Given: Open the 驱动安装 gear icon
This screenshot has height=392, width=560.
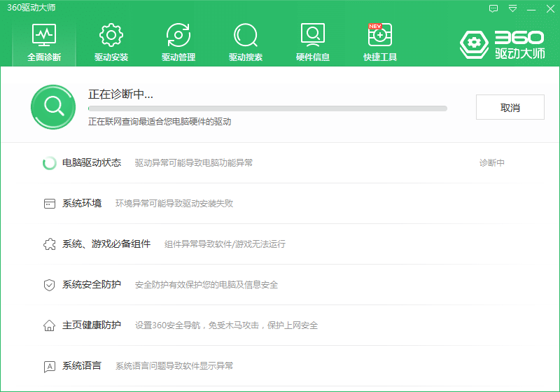Looking at the screenshot, I should click(x=111, y=35).
